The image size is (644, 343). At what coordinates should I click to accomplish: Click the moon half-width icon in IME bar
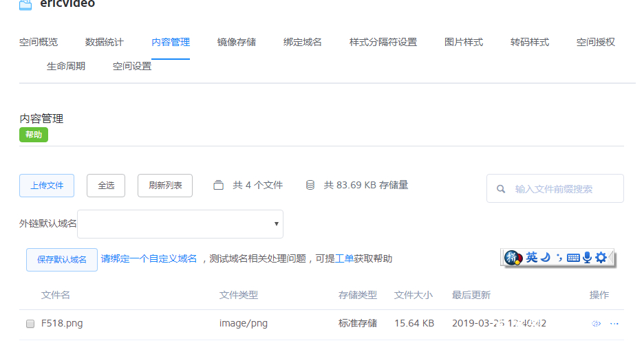(x=546, y=258)
